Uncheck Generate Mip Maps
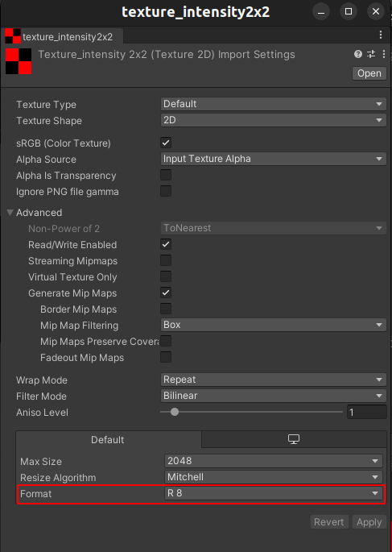The image size is (392, 552). point(166,293)
